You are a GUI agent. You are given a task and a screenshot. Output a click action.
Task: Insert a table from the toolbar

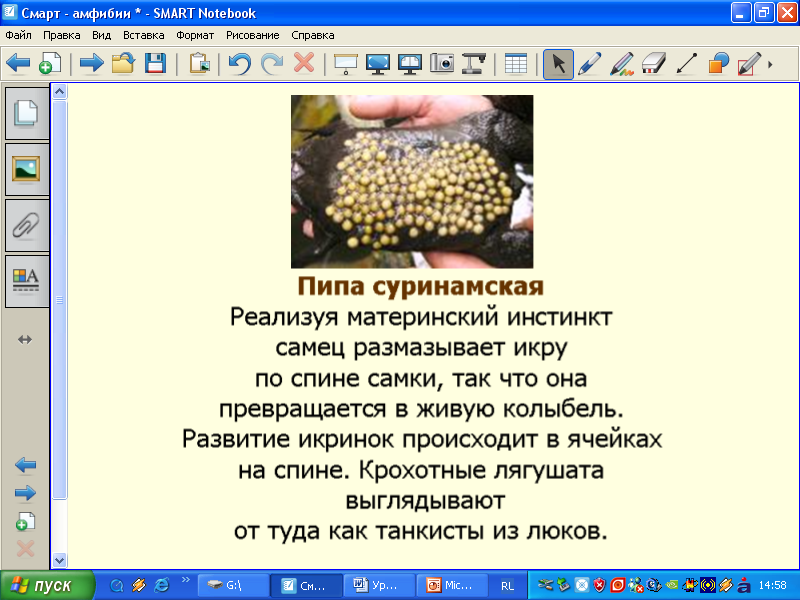pyautogui.click(x=516, y=64)
